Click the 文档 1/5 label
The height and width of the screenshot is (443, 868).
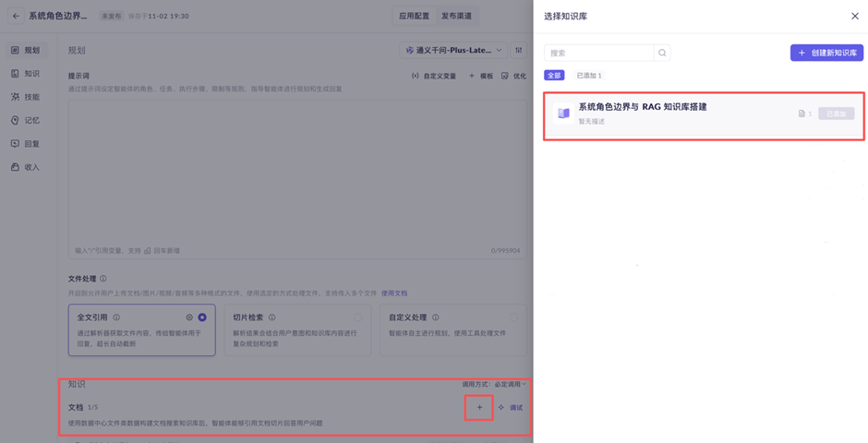pyautogui.click(x=83, y=408)
